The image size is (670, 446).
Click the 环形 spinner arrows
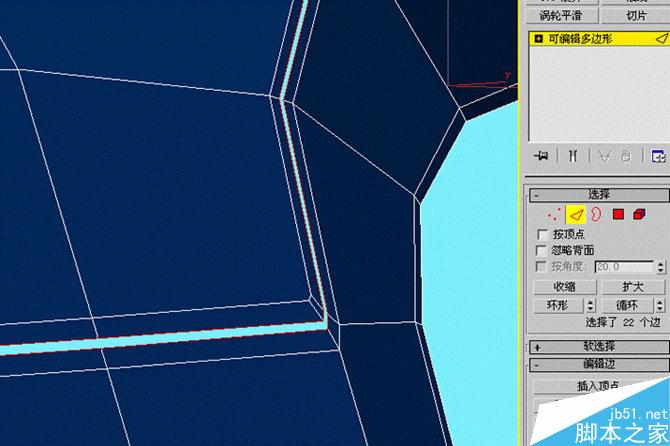pos(591,305)
